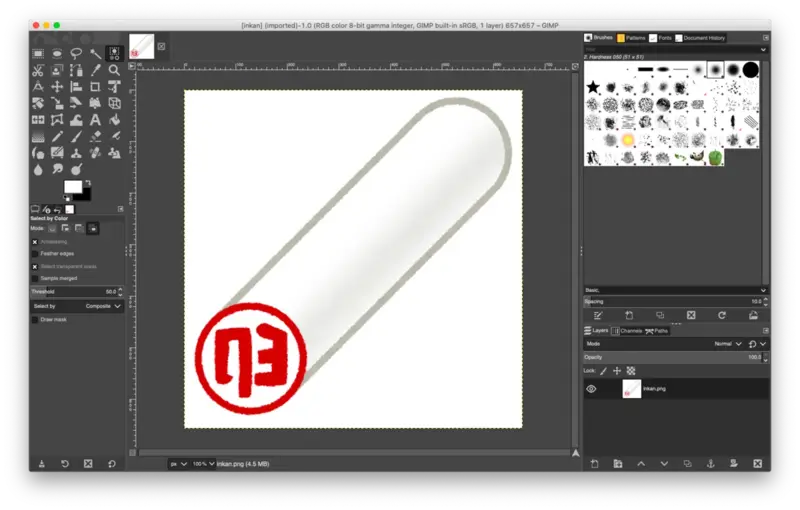
Task: Click the anchor floating layer icon
Action: pyautogui.click(x=710, y=463)
